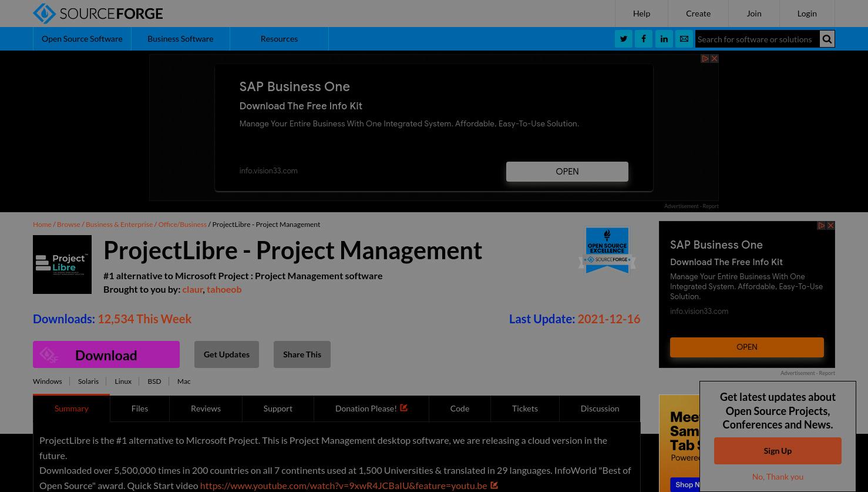Switch to the Files tab
Viewport: 868px width, 492px height.
click(x=140, y=409)
